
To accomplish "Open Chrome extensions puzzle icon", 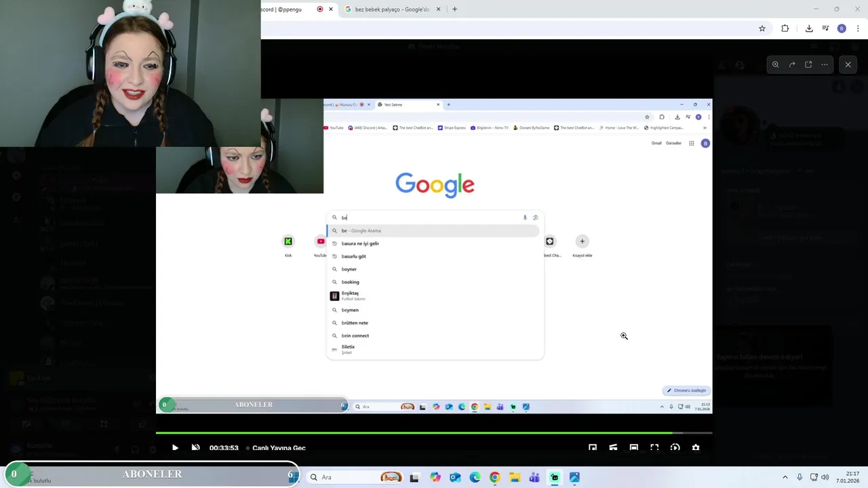I will (785, 28).
